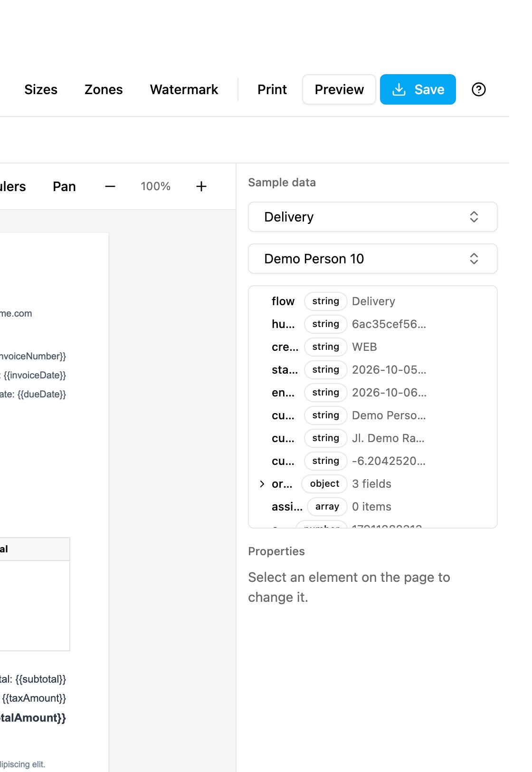This screenshot has width=532, height=772.
Task: Open the help question mark icon
Action: click(x=478, y=89)
